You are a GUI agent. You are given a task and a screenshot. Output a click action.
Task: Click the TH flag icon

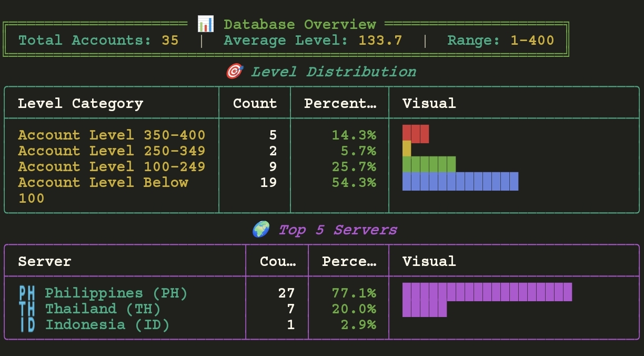pyautogui.click(x=27, y=309)
